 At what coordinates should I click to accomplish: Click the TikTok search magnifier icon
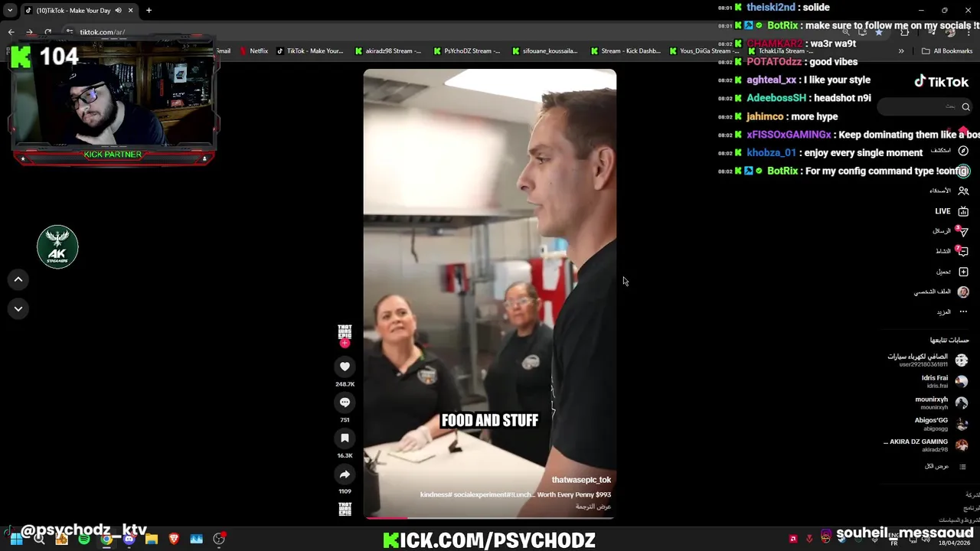[965, 107]
